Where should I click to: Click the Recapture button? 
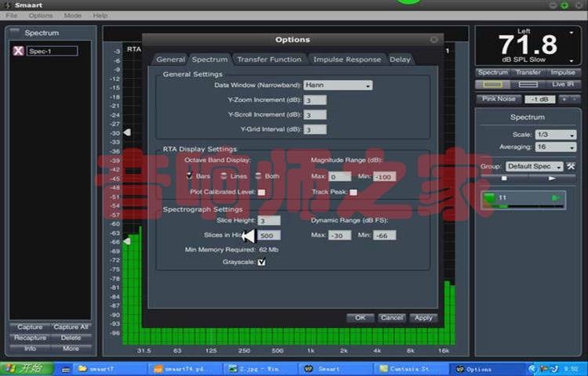click(30, 338)
